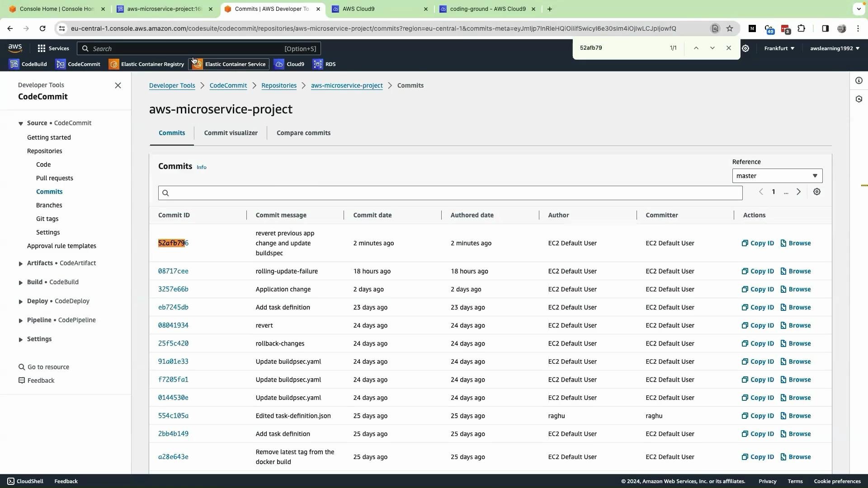868x488 pixels.
Task: Switch to Compare commits tab
Action: (x=303, y=133)
